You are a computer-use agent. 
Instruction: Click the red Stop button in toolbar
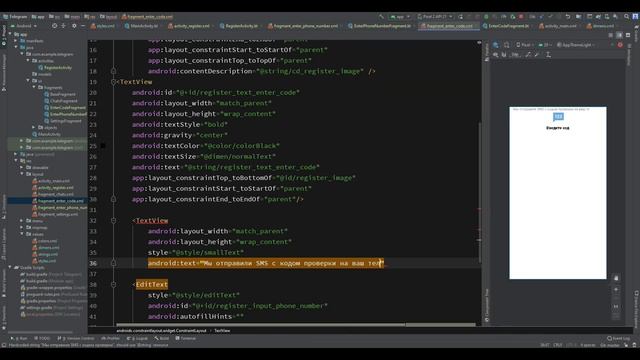521,17
